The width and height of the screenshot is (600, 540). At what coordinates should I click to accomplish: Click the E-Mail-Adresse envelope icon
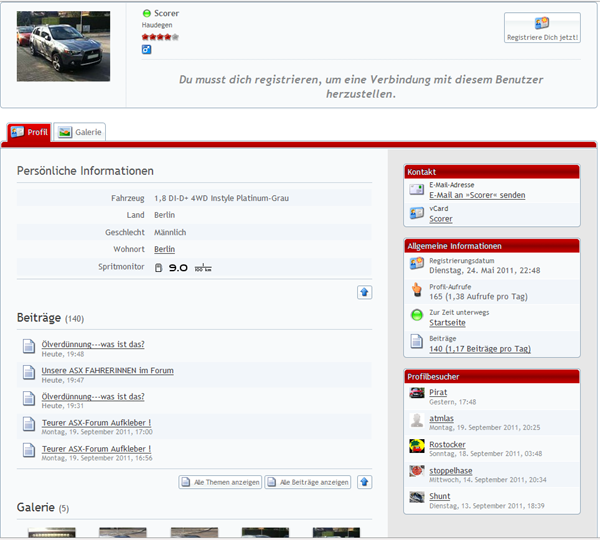click(x=417, y=190)
